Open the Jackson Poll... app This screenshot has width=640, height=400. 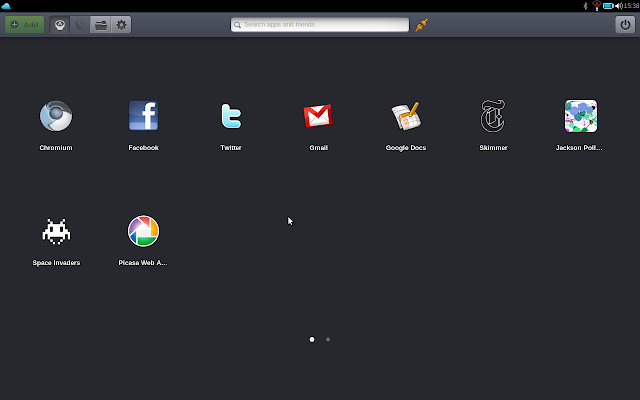580,116
